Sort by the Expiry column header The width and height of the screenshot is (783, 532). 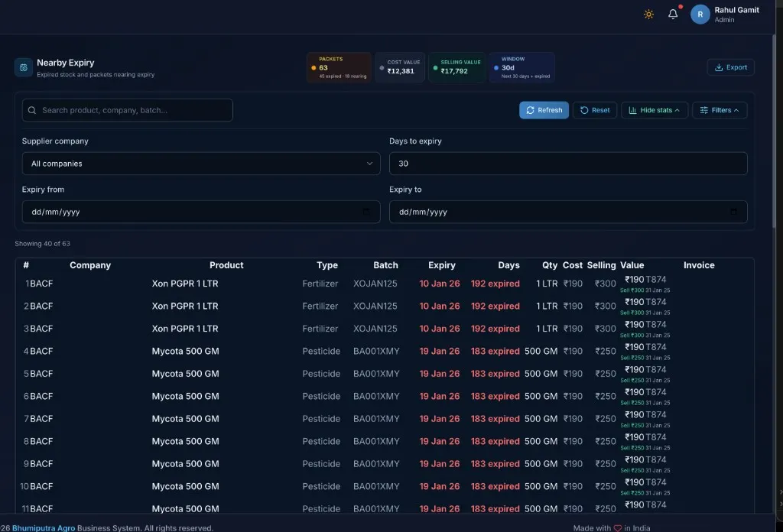pos(442,265)
